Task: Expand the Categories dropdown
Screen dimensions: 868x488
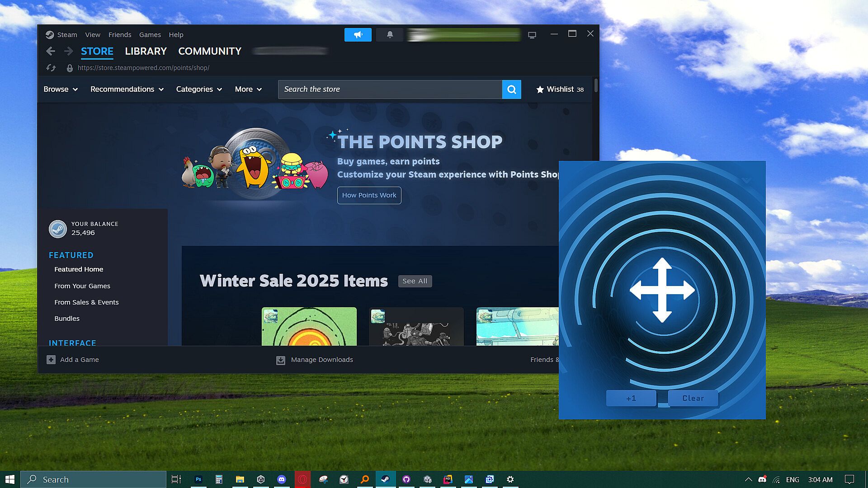Action: (199, 89)
